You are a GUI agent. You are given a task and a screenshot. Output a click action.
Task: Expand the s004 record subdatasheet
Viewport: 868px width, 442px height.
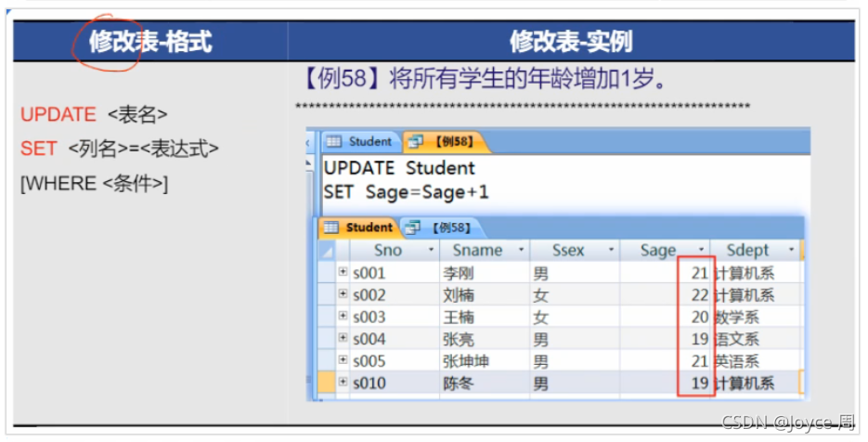pos(343,338)
